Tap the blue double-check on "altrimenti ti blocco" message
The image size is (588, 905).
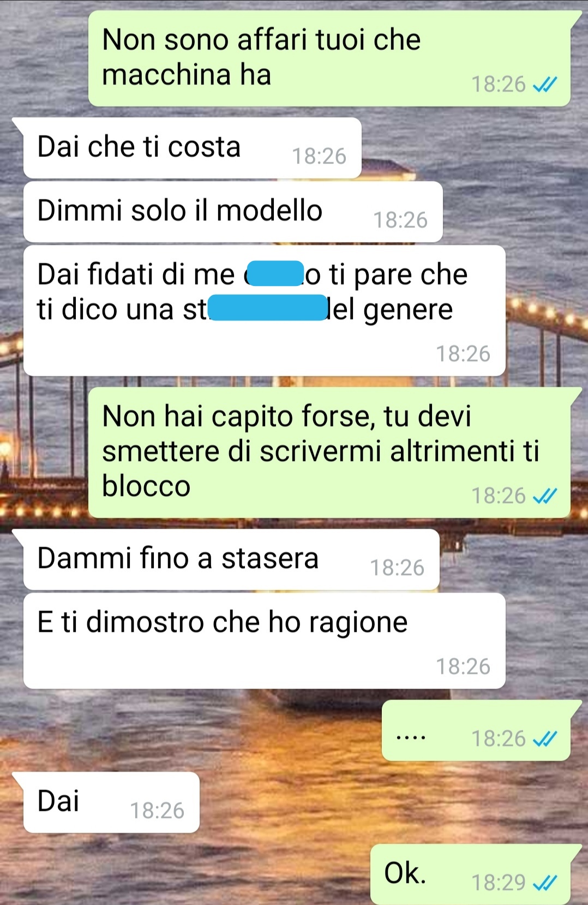click(x=544, y=496)
